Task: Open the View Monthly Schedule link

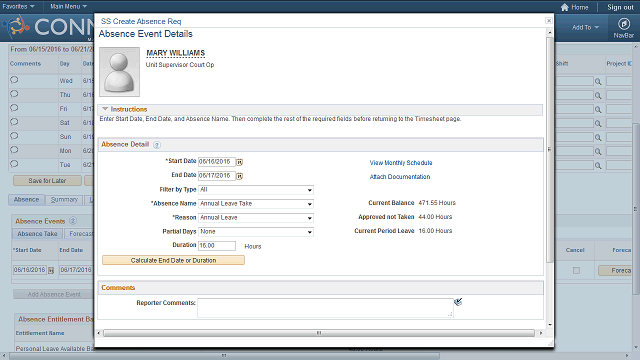Action: [x=401, y=163]
